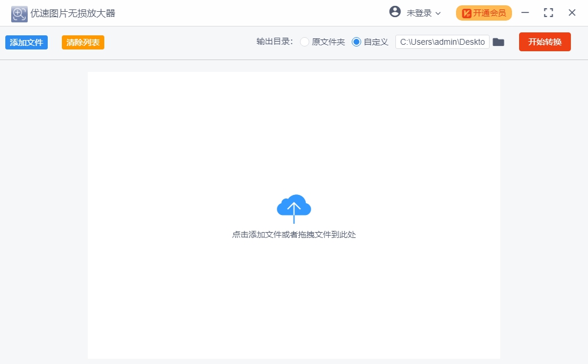Click the fullscreen expand icon in titlebar
The height and width of the screenshot is (364, 588).
549,12
